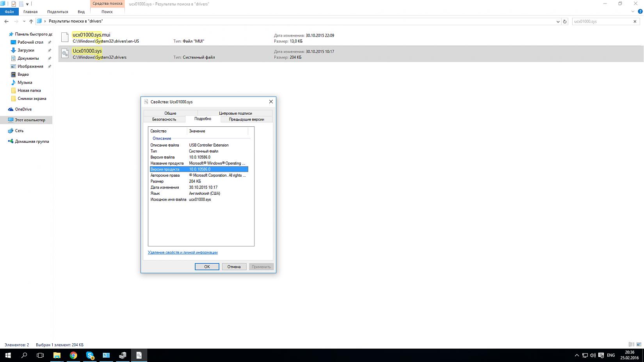Select Загрузки in the navigation pane

26,50
